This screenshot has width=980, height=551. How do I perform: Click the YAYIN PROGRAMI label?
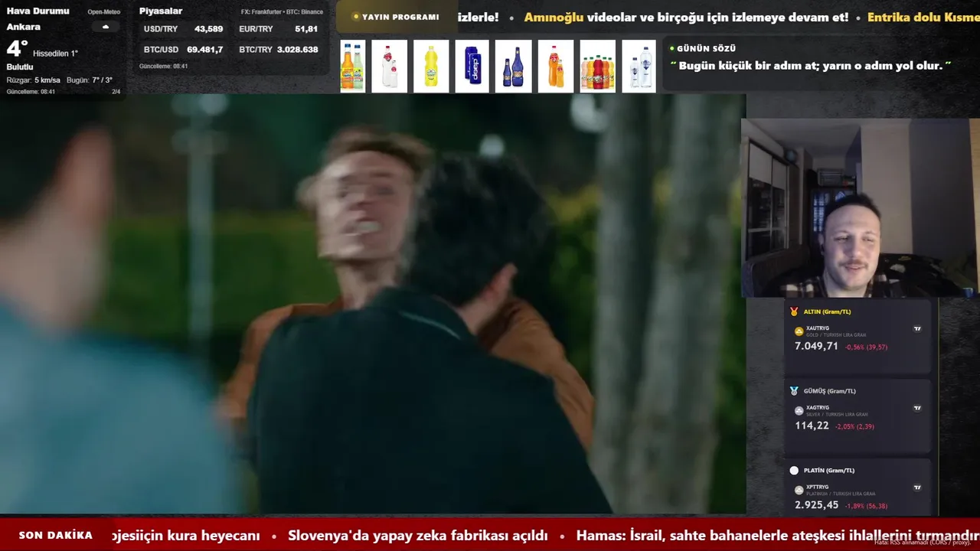[x=400, y=17]
